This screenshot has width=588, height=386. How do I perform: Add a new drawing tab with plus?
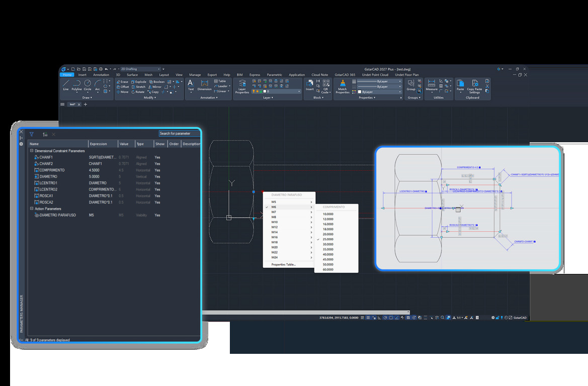click(86, 104)
